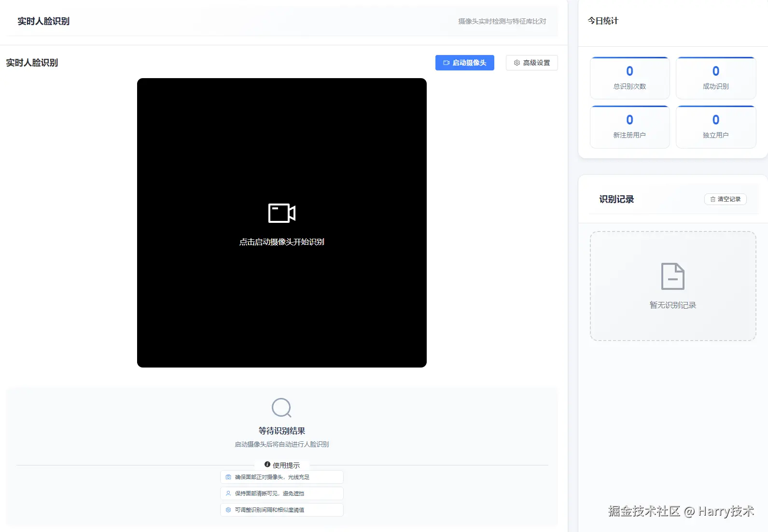The image size is (768, 532).
Task: Select the 总识别次数 statistics card
Action: click(629, 78)
